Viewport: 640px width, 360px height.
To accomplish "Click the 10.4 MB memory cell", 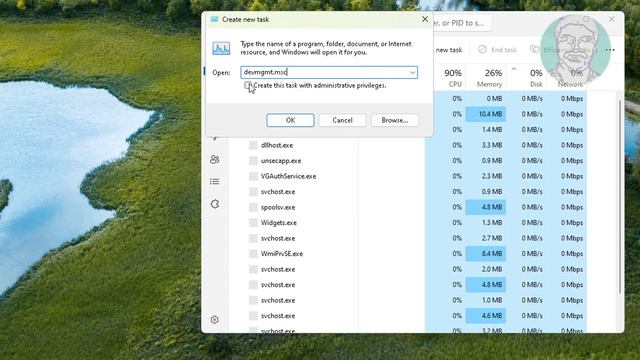I will point(486,114).
